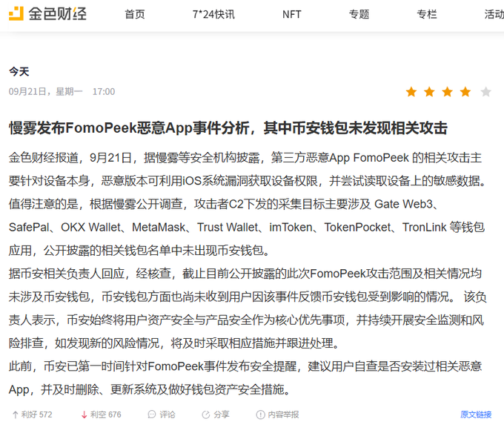Open the 原文链接 source link

(476, 414)
